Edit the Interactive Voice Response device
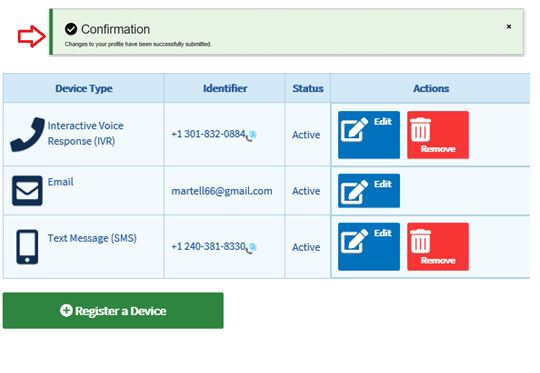540x373 pixels. (x=369, y=135)
